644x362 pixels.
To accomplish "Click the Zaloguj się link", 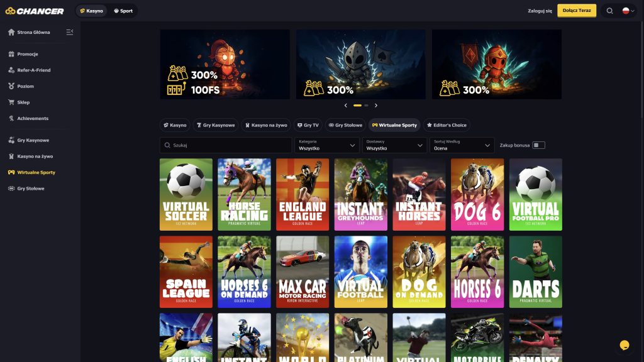I will 540,11.
